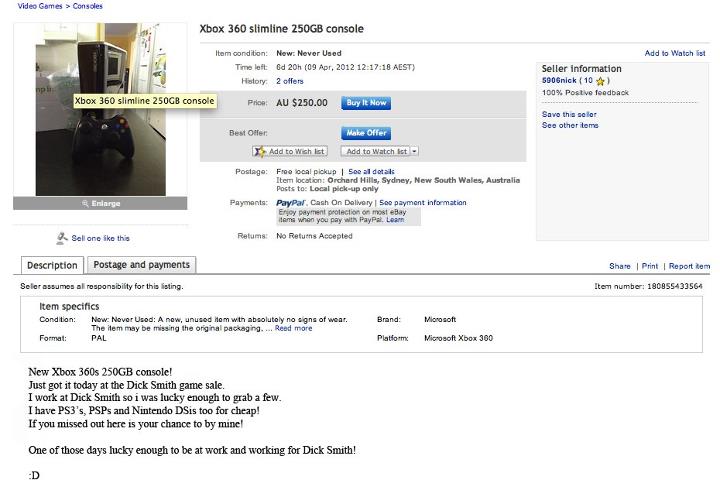Screen dimensions: 720x480
Task: Click the Report item link
Action: pyautogui.click(x=689, y=266)
